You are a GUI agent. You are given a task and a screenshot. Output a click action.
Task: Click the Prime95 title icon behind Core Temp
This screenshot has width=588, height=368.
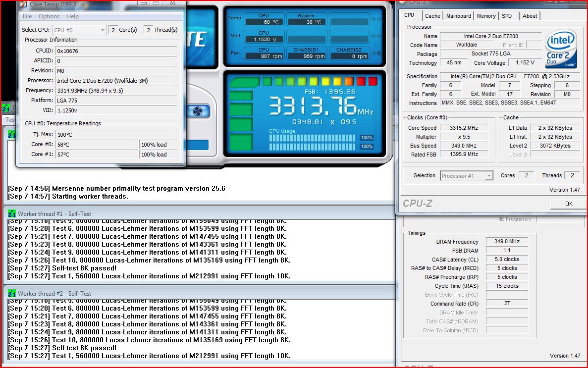(x=5, y=108)
